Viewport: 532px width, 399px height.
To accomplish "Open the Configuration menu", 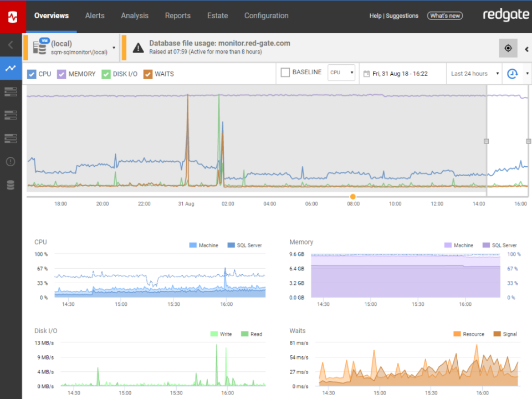I will (266, 16).
